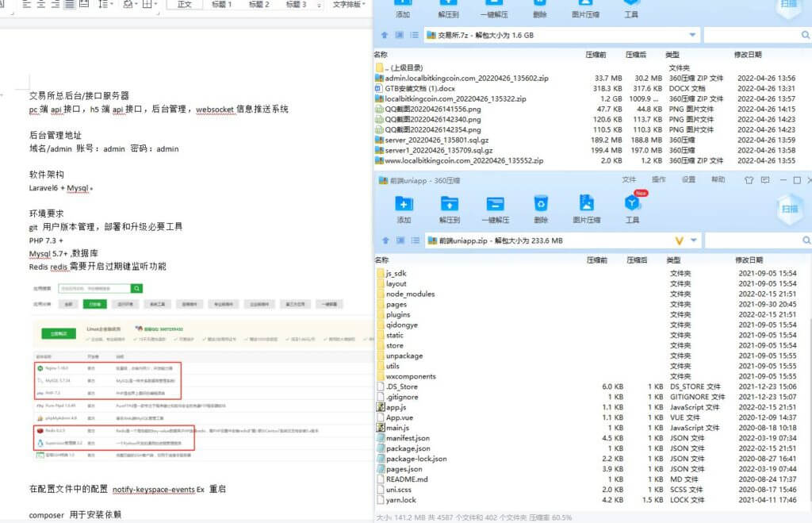The image size is (812, 523).
Task: Click the 扫描 (Scan) hexagon in 前端uniapp window
Action: coord(790,209)
